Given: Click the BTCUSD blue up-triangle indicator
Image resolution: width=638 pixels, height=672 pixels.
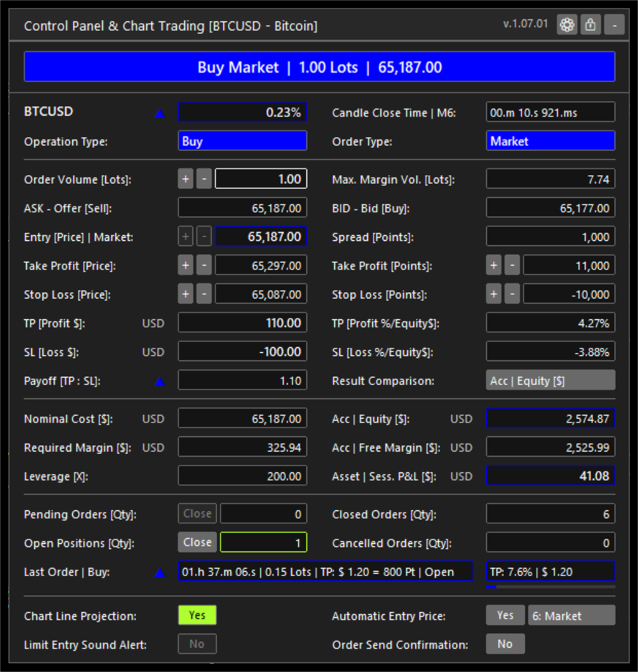Looking at the screenshot, I should [159, 114].
